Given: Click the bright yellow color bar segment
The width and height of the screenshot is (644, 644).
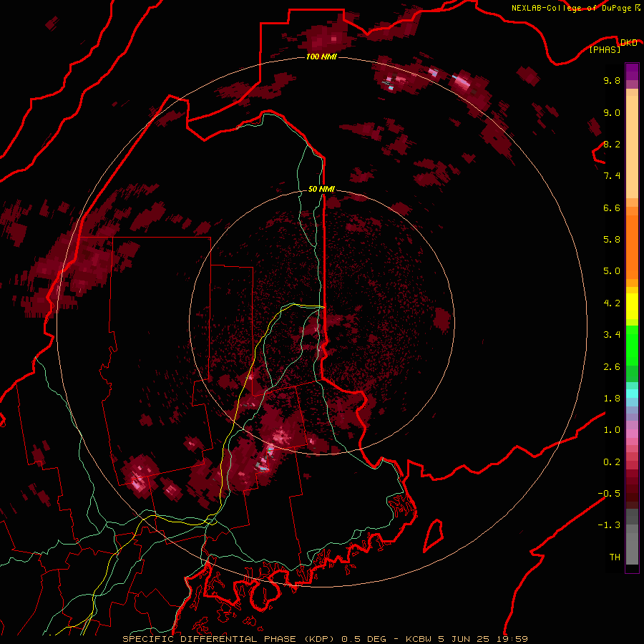Looking at the screenshot, I should pyautogui.click(x=632, y=306).
